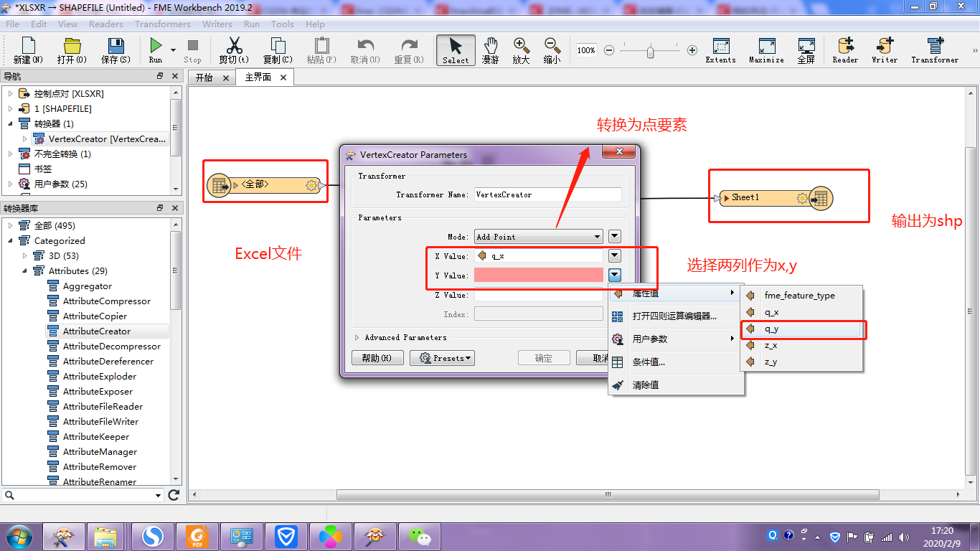Image resolution: width=980 pixels, height=551 pixels.
Task: Click the 100% zoom level field
Action: [x=586, y=50]
